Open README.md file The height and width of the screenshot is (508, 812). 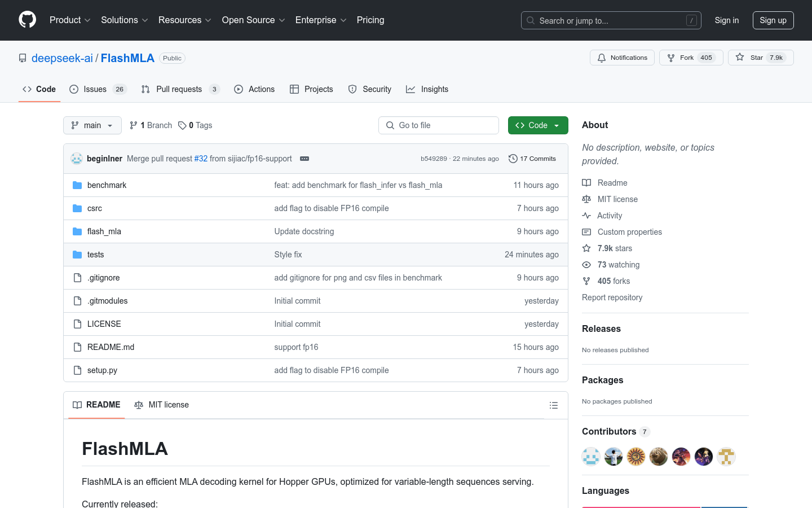111,347
